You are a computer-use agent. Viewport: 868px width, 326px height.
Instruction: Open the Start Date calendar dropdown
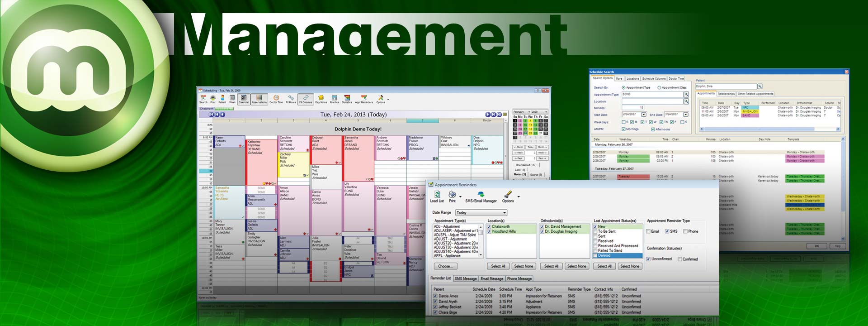[x=644, y=115]
